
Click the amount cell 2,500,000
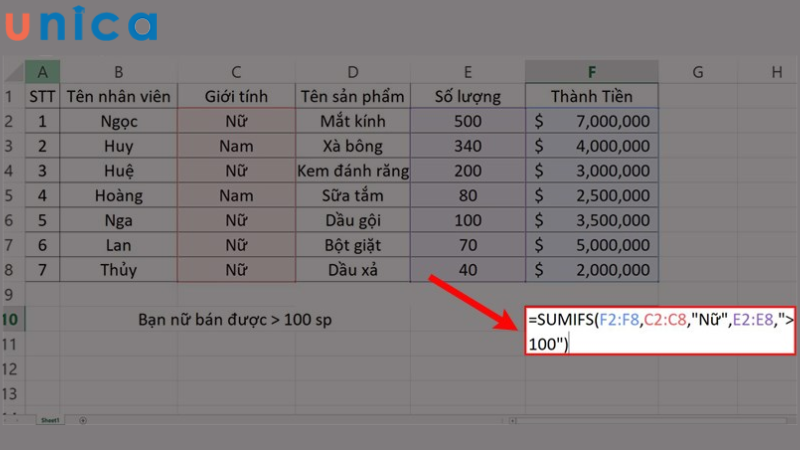tap(592, 195)
